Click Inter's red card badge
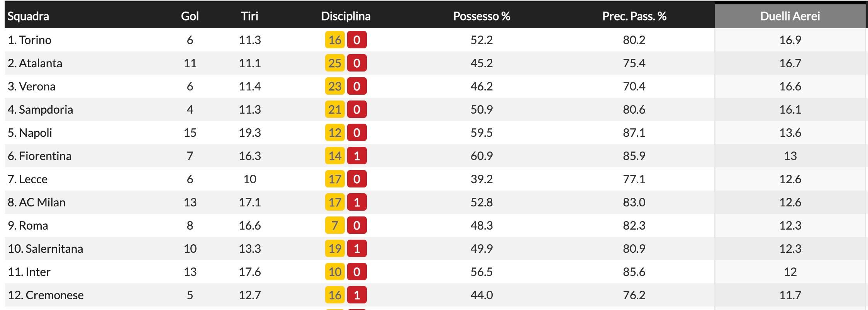This screenshot has width=868, height=310. [357, 272]
